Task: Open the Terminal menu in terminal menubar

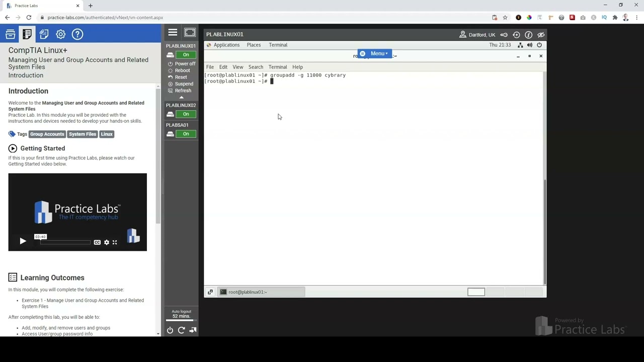Action: [277, 67]
